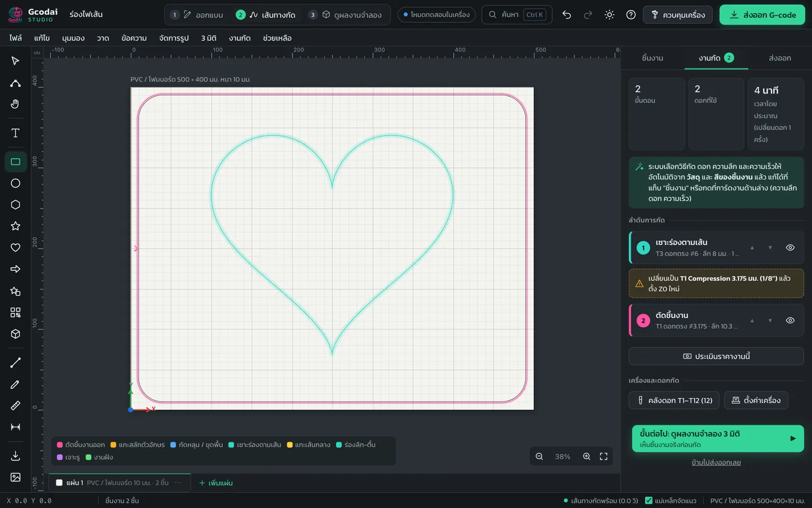The height and width of the screenshot is (508, 812).
Task: Open the import download tool
Action: tap(15, 456)
